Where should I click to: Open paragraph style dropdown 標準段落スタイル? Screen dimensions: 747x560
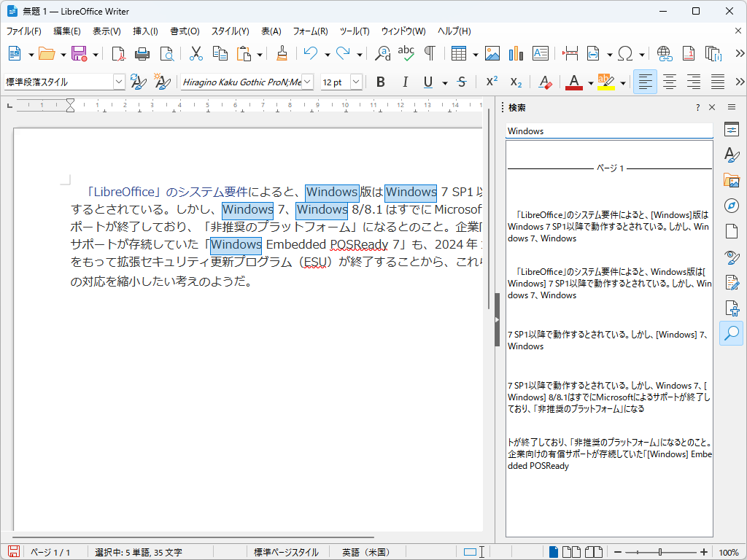click(119, 82)
